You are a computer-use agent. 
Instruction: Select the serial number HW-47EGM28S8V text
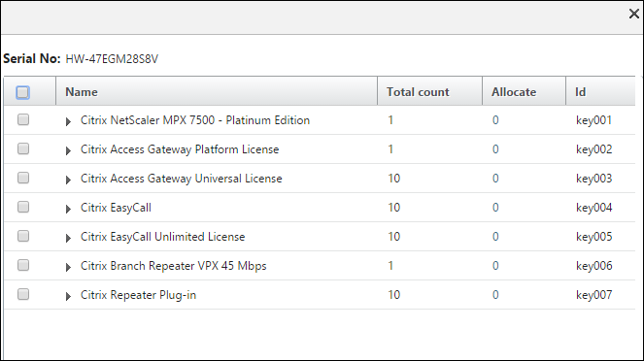[112, 59]
